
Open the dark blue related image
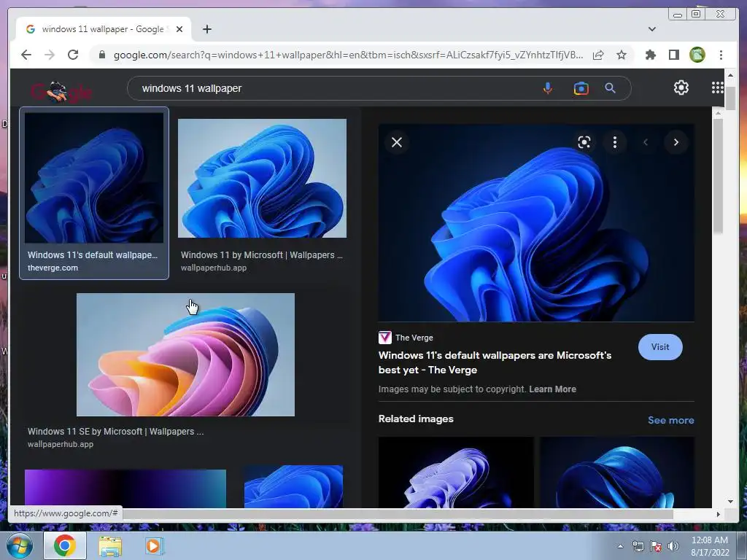617,472
